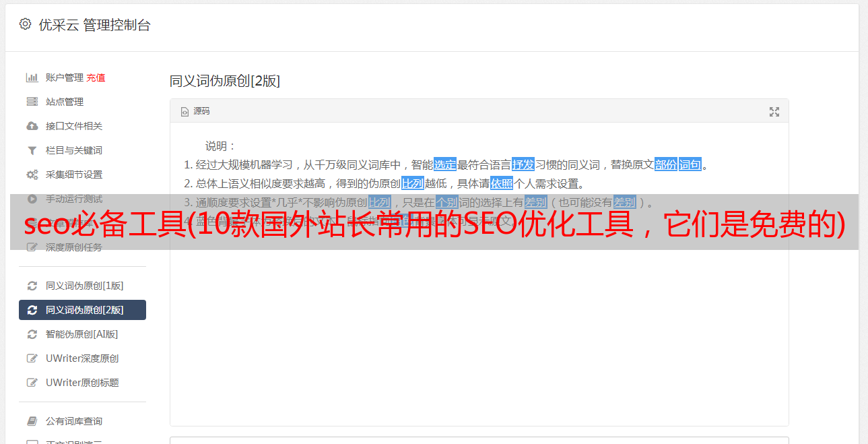Select the active 同义词伪原创[2版] menu item
Image resolution: width=868 pixels, height=444 pixels.
click(82, 310)
